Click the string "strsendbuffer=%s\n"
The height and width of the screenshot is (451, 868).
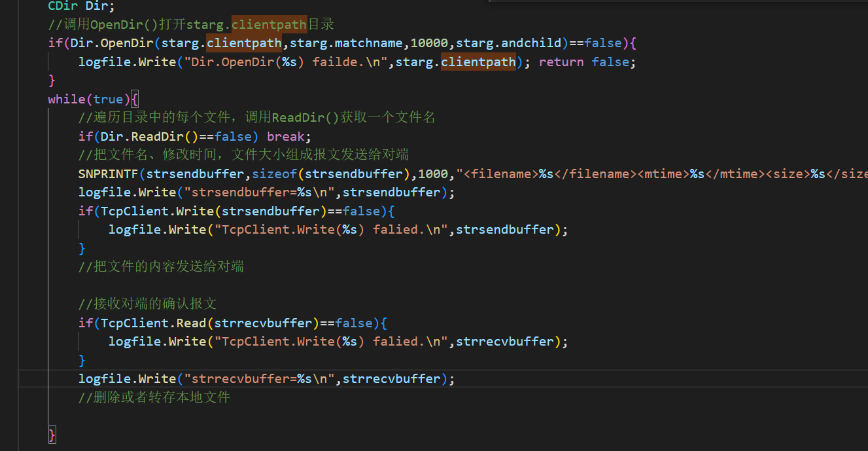coord(259,192)
